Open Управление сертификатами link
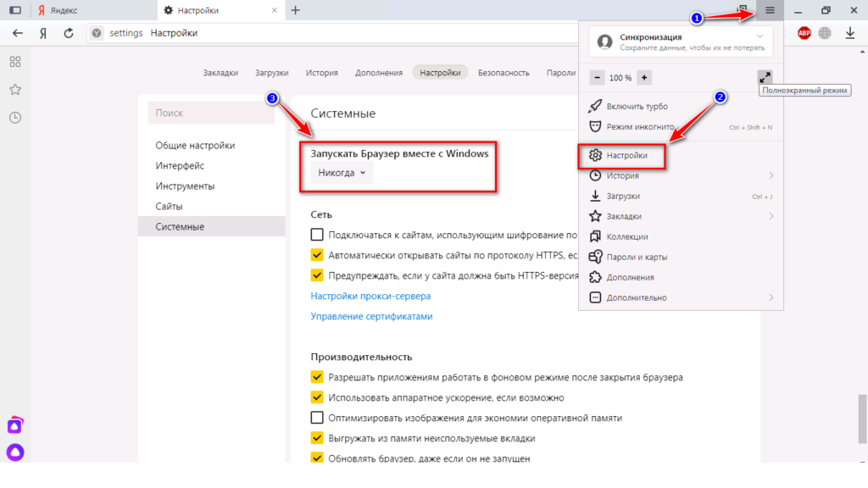Screen dimensions: 868x488 [371, 317]
